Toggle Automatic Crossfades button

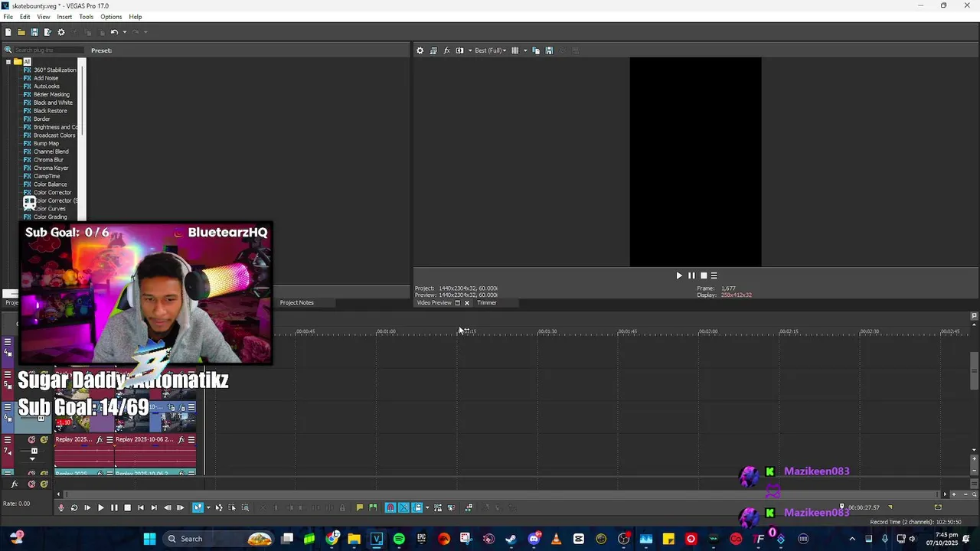pos(403,507)
